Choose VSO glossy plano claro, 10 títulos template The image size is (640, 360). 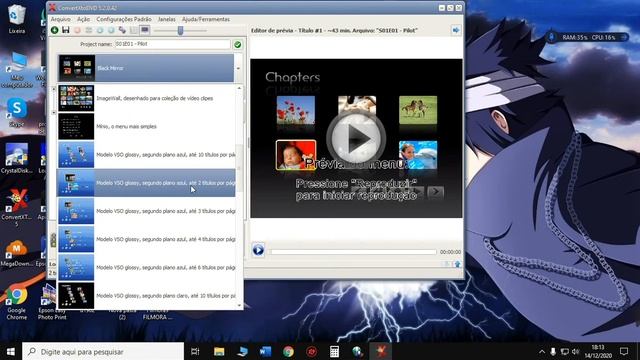click(x=146, y=296)
